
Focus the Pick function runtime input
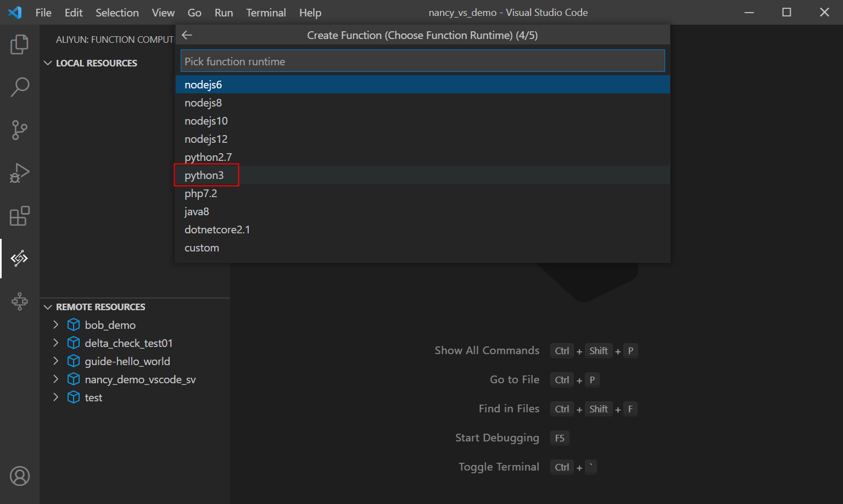422,61
